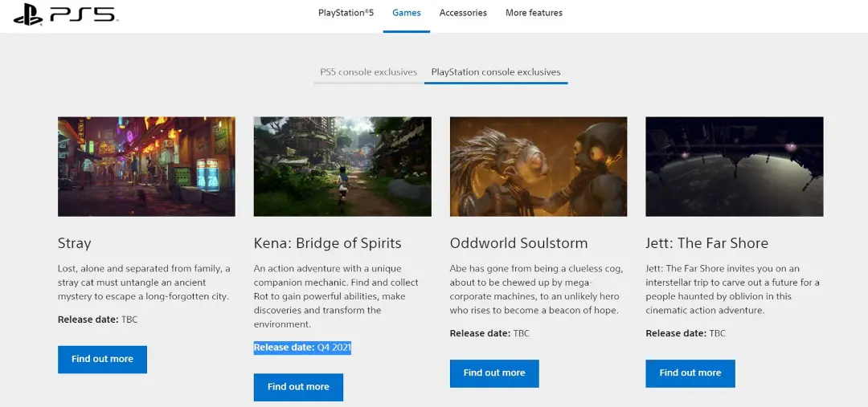
Task: Click the Kena: Bridge of Spirits heading
Action: (328, 243)
